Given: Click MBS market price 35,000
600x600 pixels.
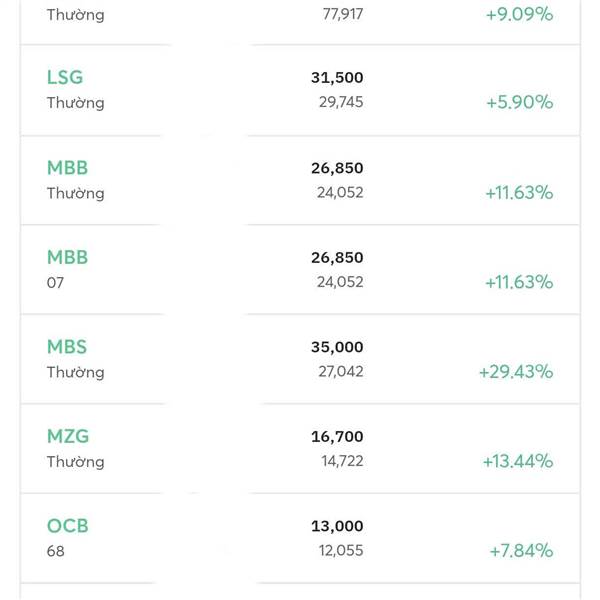Looking at the screenshot, I should 337,347.
